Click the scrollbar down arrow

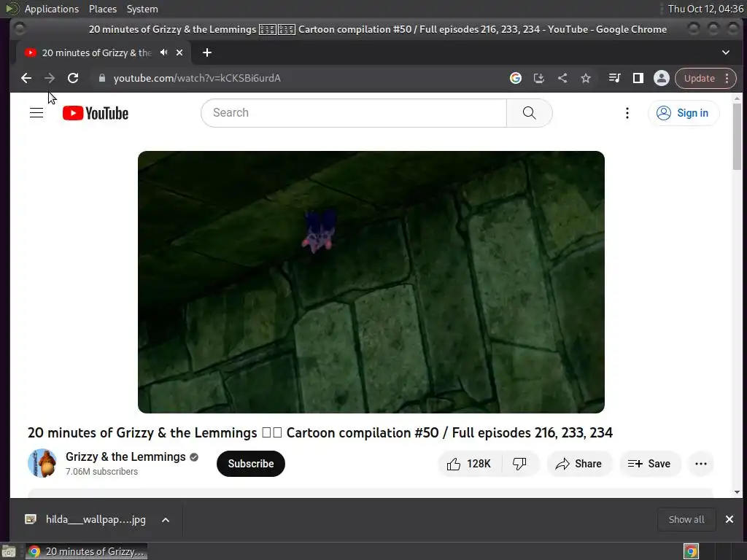(737, 492)
